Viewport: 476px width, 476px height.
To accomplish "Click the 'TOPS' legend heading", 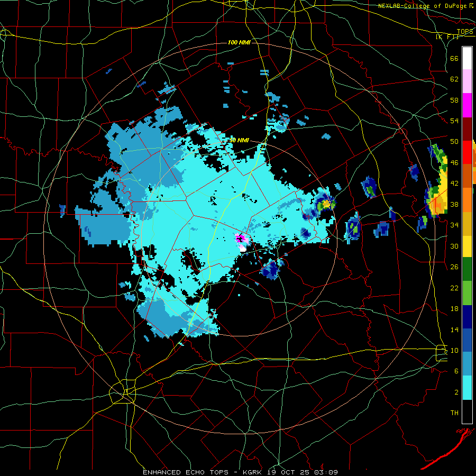I will pos(465,32).
